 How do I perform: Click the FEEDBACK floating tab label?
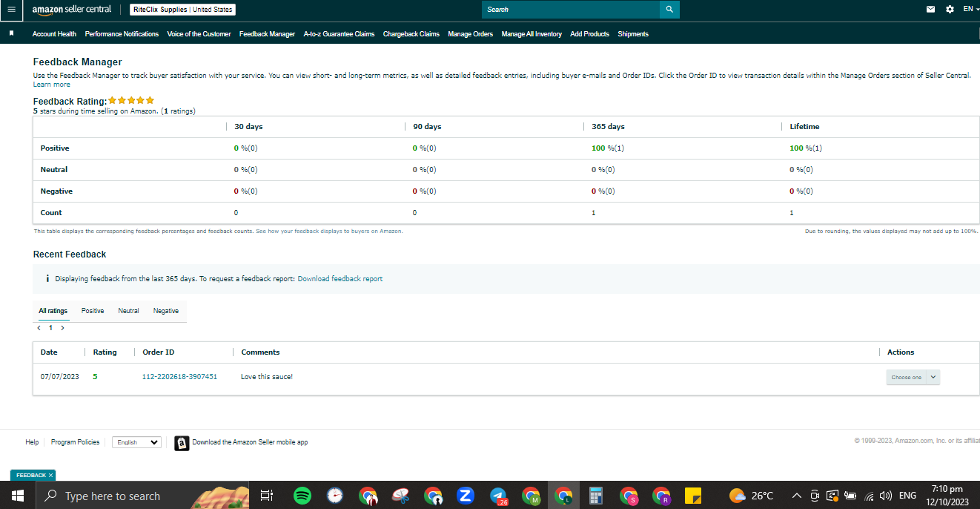(x=31, y=475)
